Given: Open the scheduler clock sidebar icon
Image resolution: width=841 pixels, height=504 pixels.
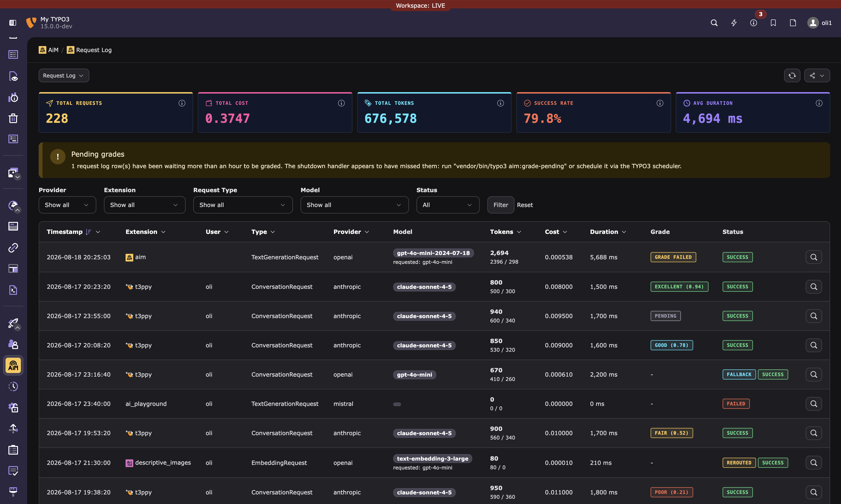Looking at the screenshot, I should coord(13,386).
